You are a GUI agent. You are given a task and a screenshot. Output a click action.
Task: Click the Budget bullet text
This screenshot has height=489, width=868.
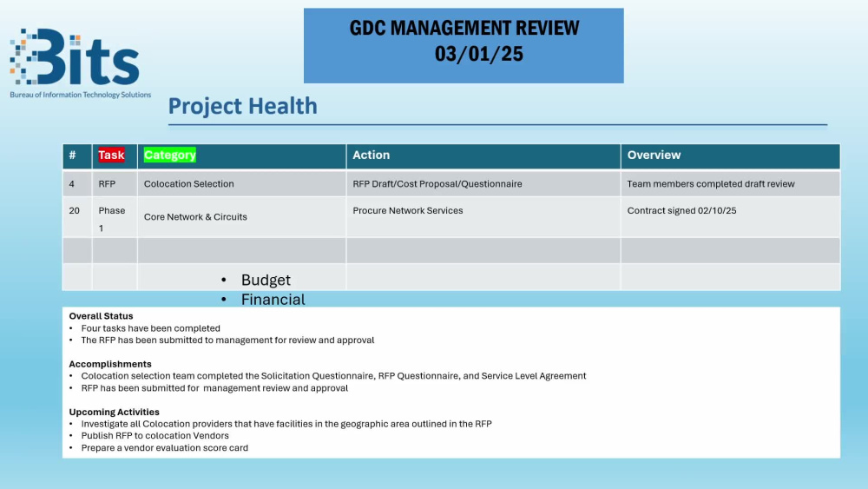pos(266,281)
